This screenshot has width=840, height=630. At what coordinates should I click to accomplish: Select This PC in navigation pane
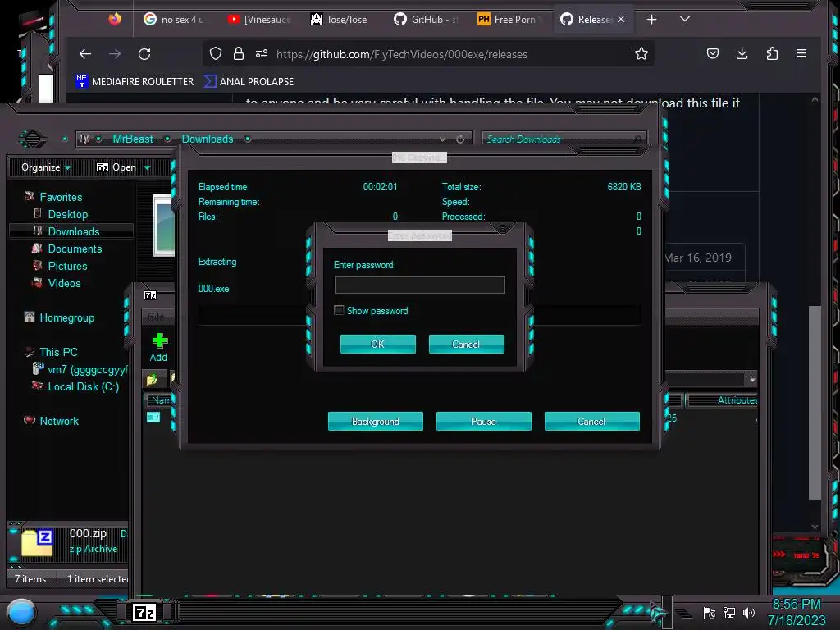58,352
